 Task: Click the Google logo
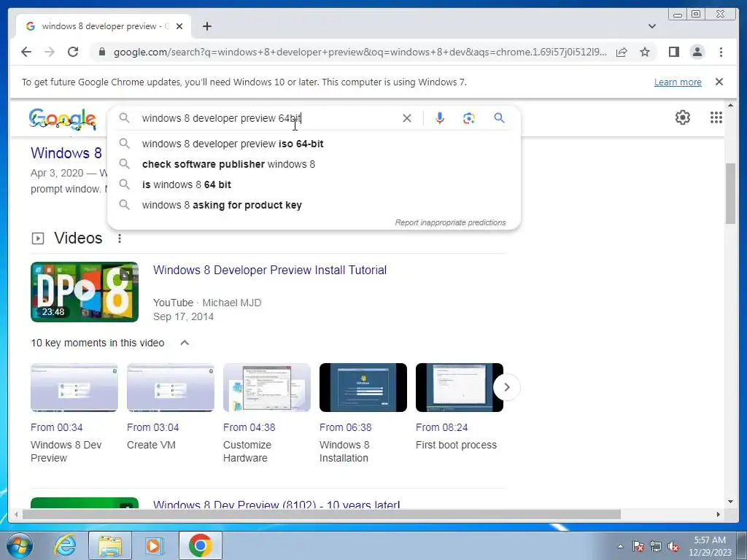(x=63, y=119)
